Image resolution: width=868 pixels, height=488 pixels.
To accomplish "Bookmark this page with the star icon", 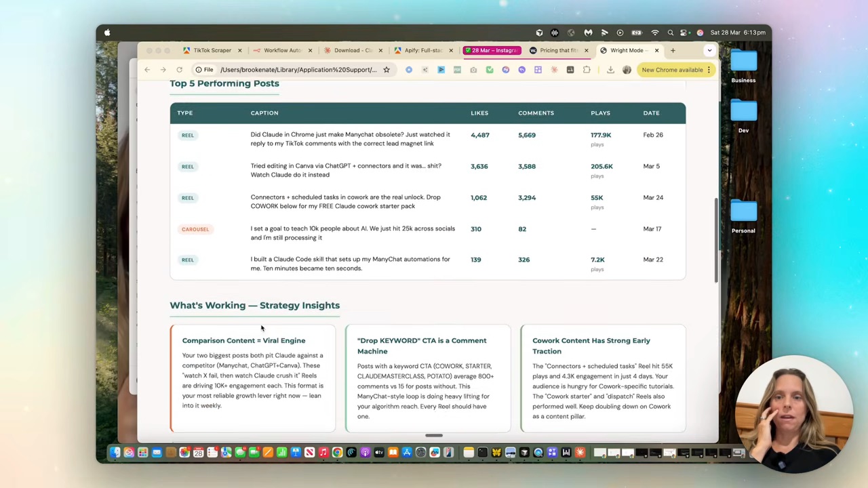I will [387, 70].
